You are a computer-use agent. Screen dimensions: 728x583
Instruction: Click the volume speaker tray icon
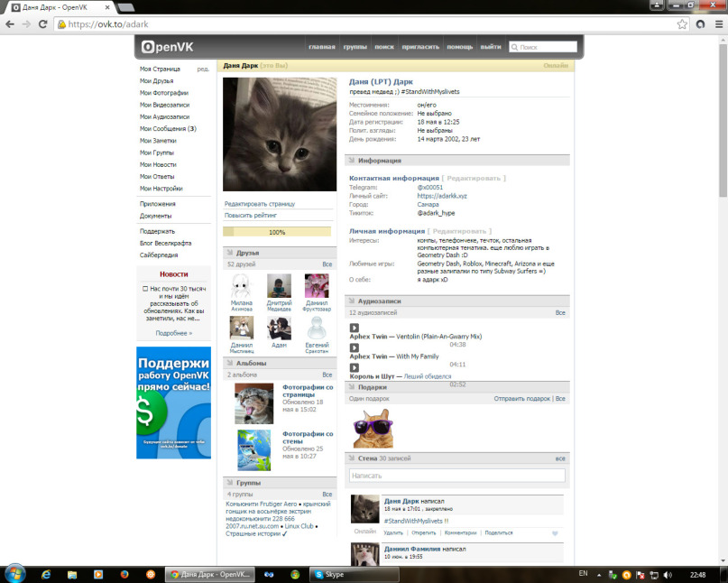pos(668,575)
